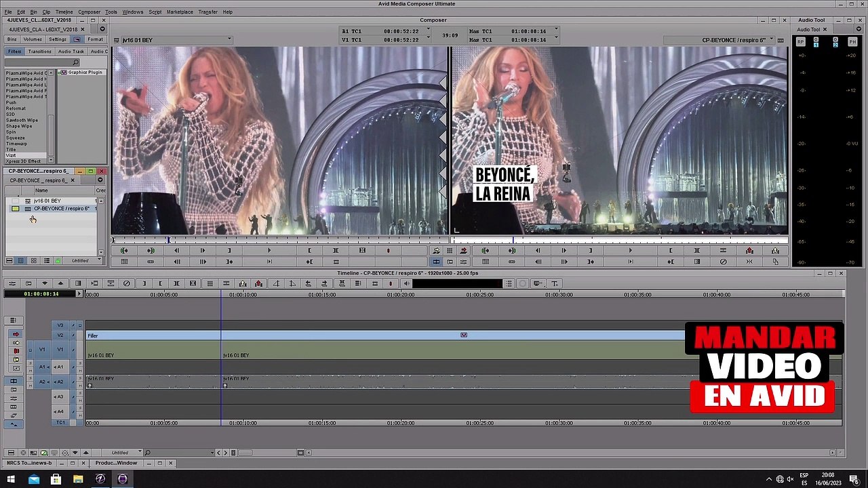
Task: Click Overwrite red arrow between monitors
Action: tap(464, 251)
